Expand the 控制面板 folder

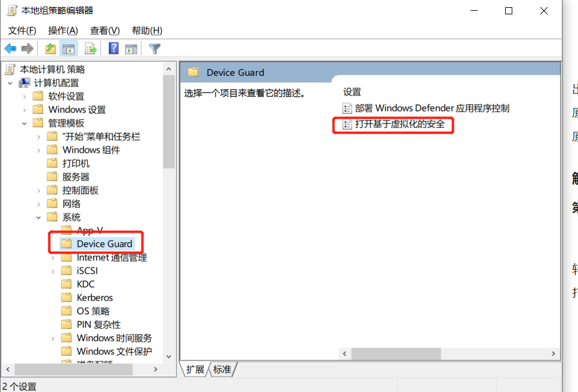pyautogui.click(x=39, y=190)
